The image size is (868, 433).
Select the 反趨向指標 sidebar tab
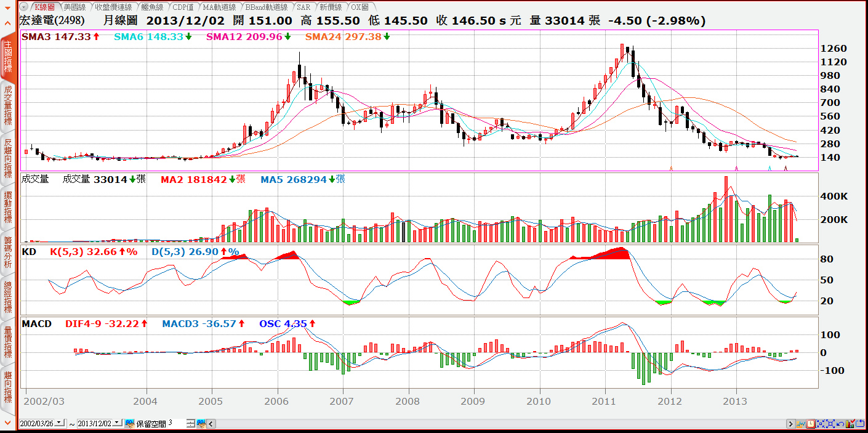(x=8, y=159)
